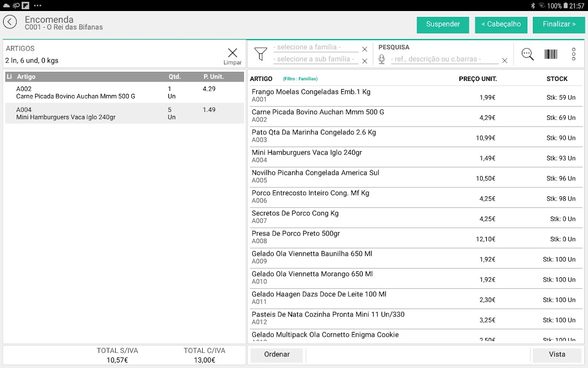
Task: Return to the Cabeçalho step
Action: 501,25
